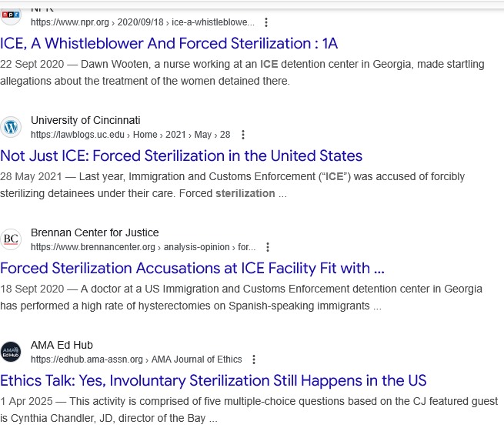Open 'ICE, A Whistleblower And Forced Sterilization' result
504x428 pixels.
[x=169, y=43]
